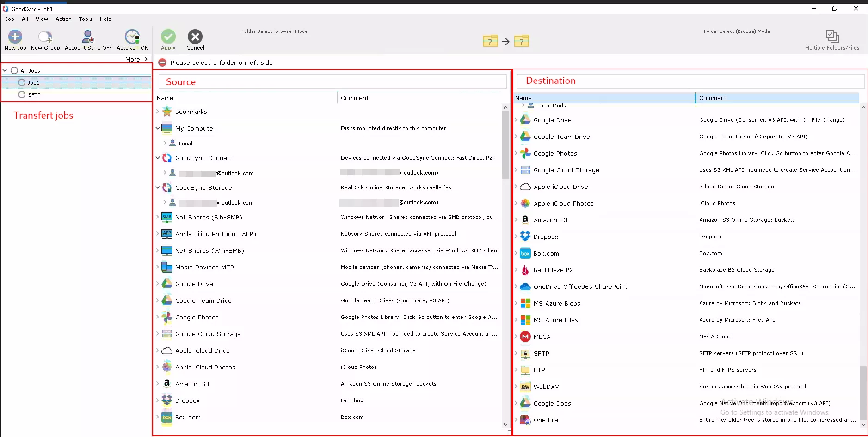Click Apple Filing Protocol (AFP) icon

pyautogui.click(x=167, y=234)
